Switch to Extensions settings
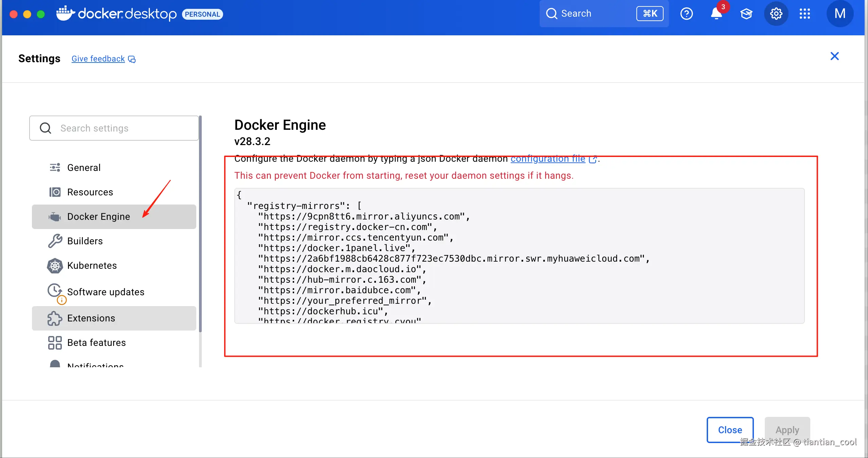Screen dimensions: 868x458 [91, 318]
